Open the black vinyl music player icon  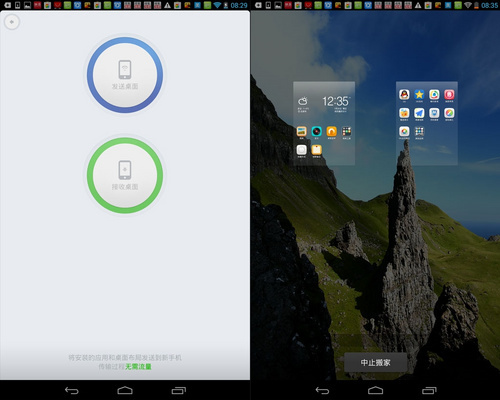point(316,131)
